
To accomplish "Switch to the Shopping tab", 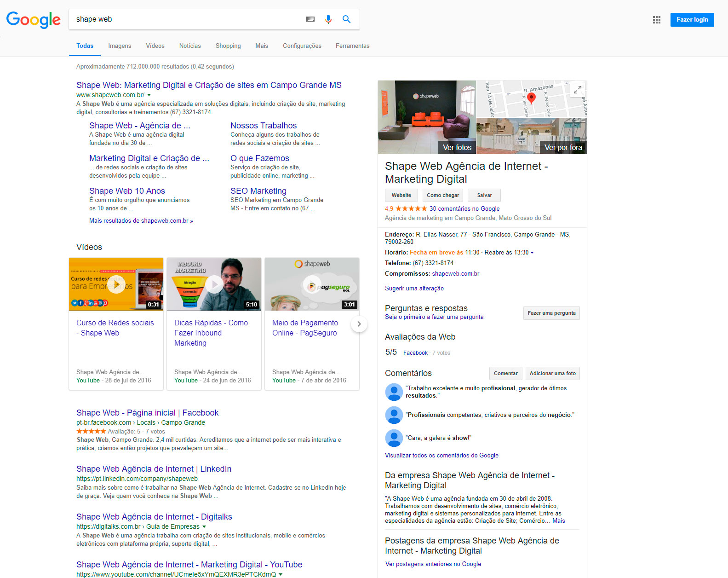I will pos(228,46).
